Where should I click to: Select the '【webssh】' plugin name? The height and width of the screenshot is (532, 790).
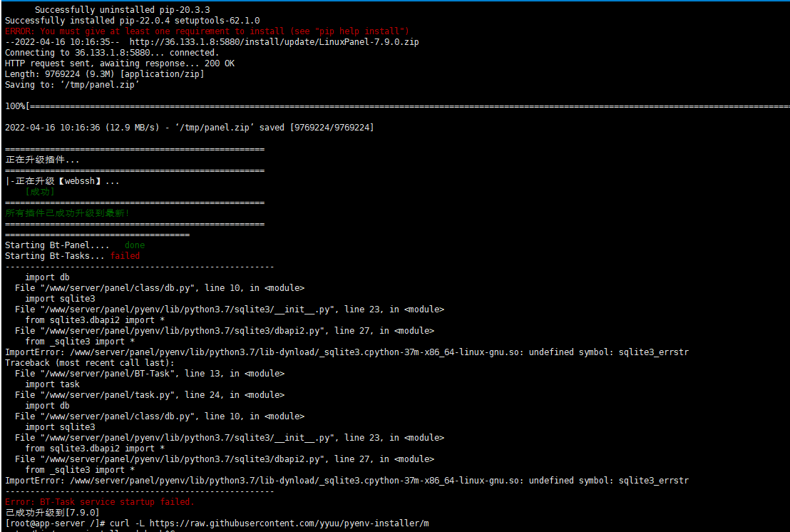[80, 181]
